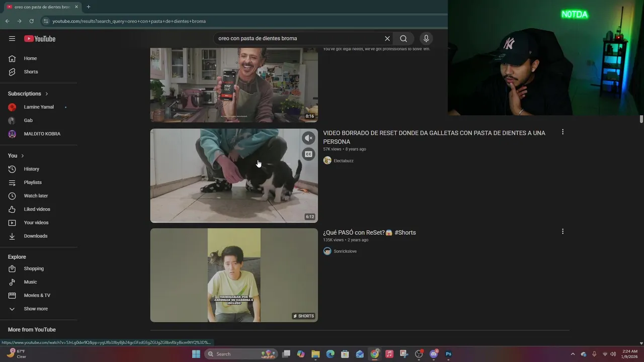This screenshot has height=362, width=644.
Task: Select the oreo con pasta browser tab
Action: pyautogui.click(x=42, y=7)
